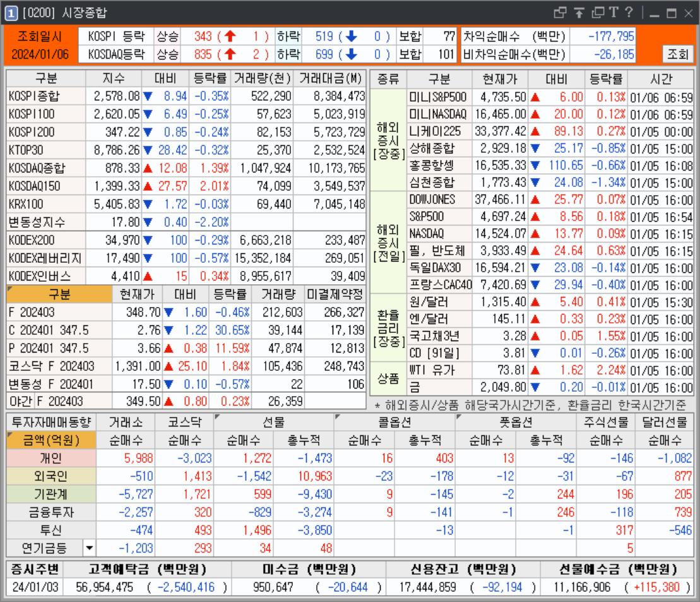
Task: Click the 콜옵션 column header
Action: [394, 423]
